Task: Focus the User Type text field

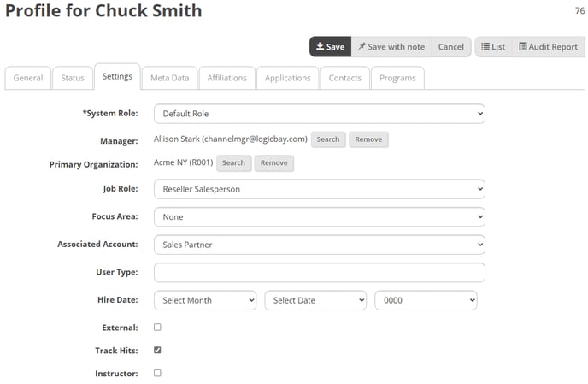Action: (320, 273)
